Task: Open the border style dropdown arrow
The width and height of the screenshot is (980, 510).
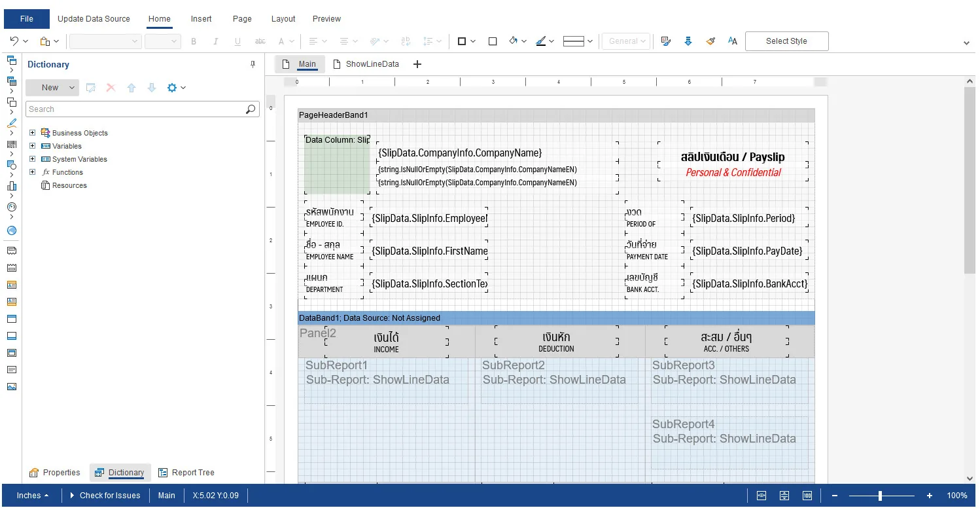Action: click(x=590, y=41)
